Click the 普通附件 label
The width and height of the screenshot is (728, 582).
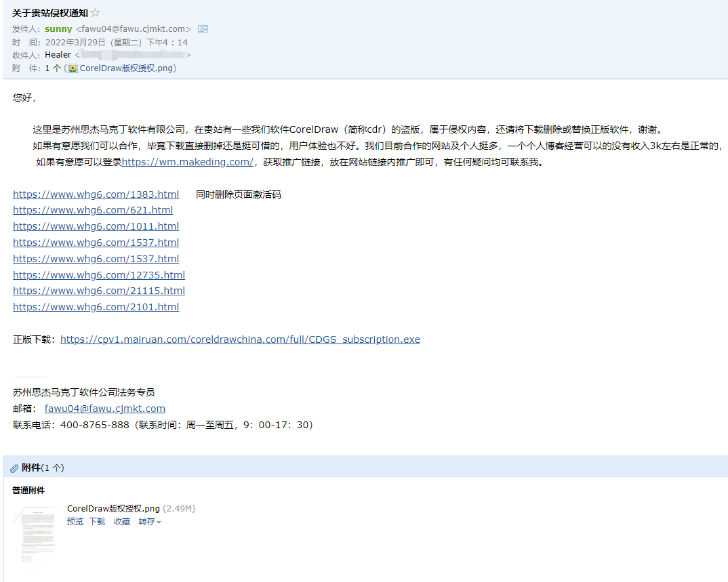pyautogui.click(x=28, y=491)
